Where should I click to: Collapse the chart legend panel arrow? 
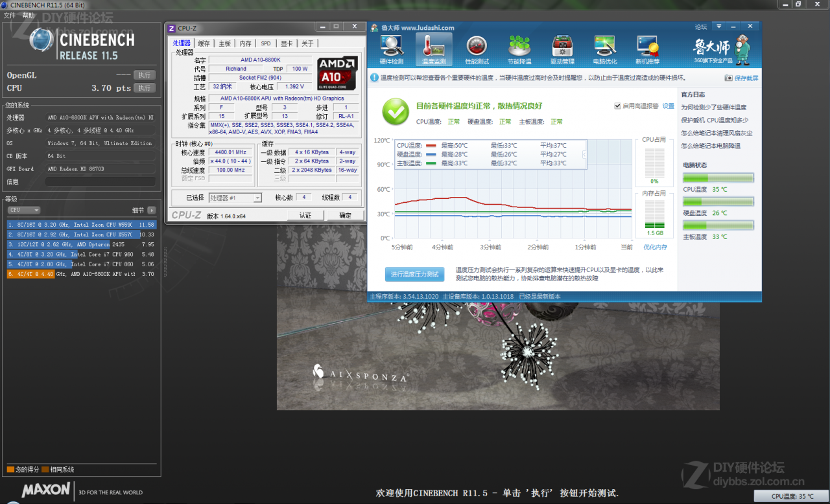pos(584,155)
